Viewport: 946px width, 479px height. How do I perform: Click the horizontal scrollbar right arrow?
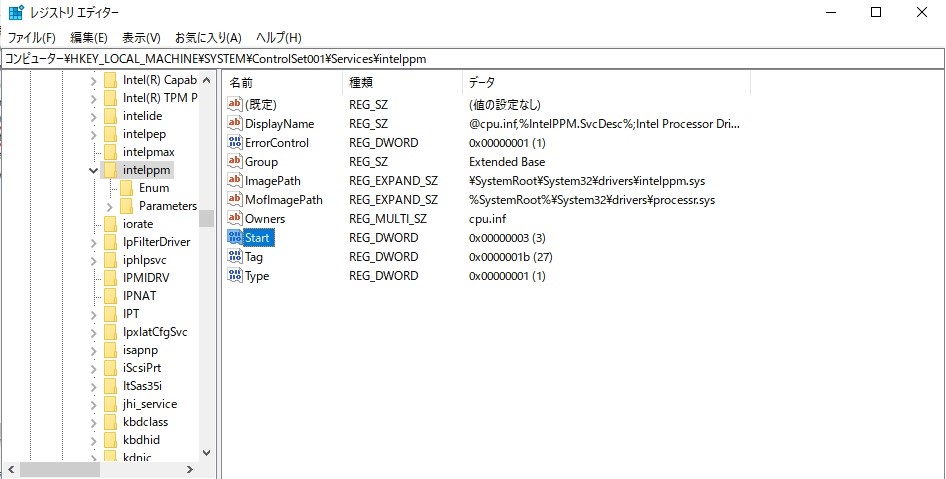click(189, 469)
